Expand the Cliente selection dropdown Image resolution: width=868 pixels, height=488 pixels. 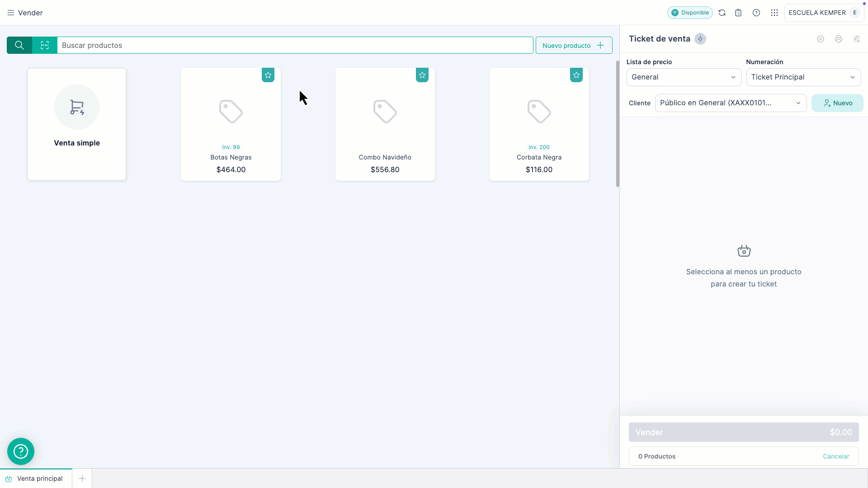pos(731,103)
